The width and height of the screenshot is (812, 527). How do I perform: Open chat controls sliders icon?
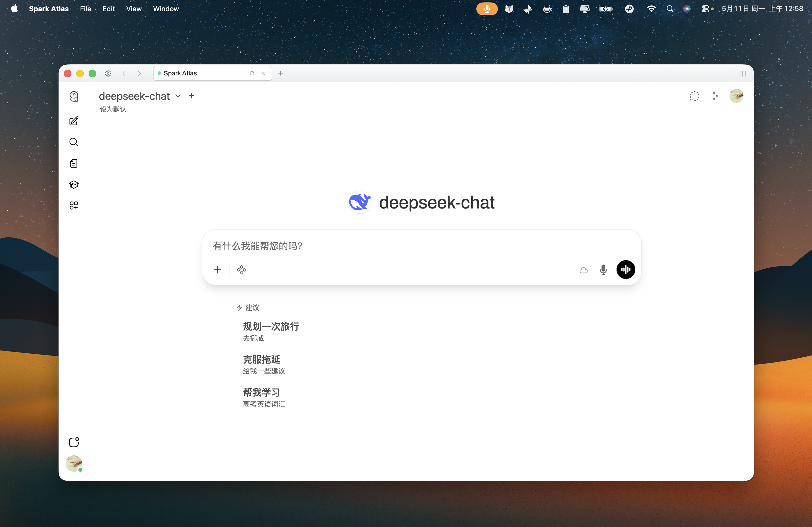(x=715, y=96)
